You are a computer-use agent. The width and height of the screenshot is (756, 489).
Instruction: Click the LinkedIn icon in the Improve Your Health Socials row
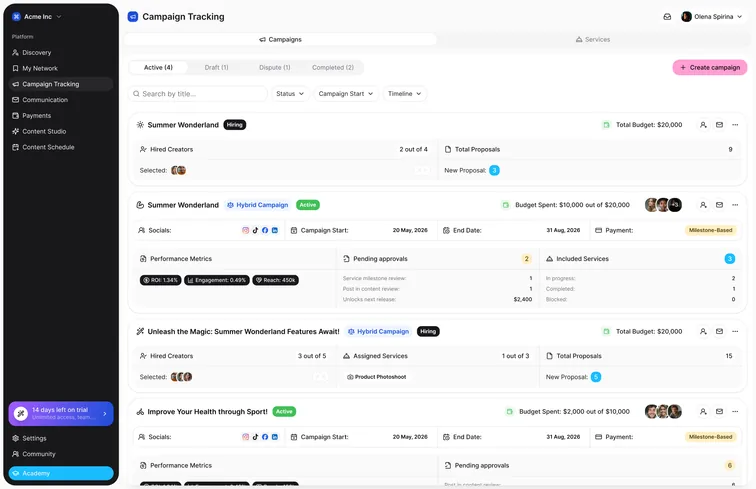[x=275, y=437]
